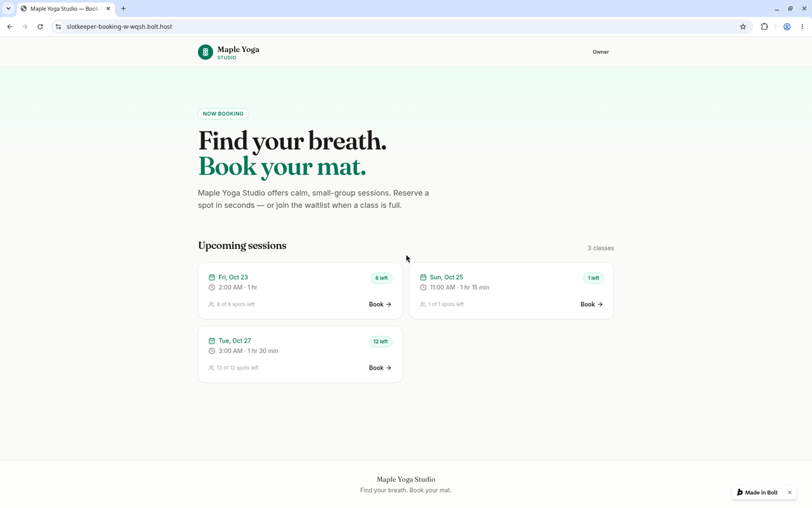This screenshot has height=508, width=812.
Task: Click the Sun, Oct 25 date text
Action: [x=447, y=277]
